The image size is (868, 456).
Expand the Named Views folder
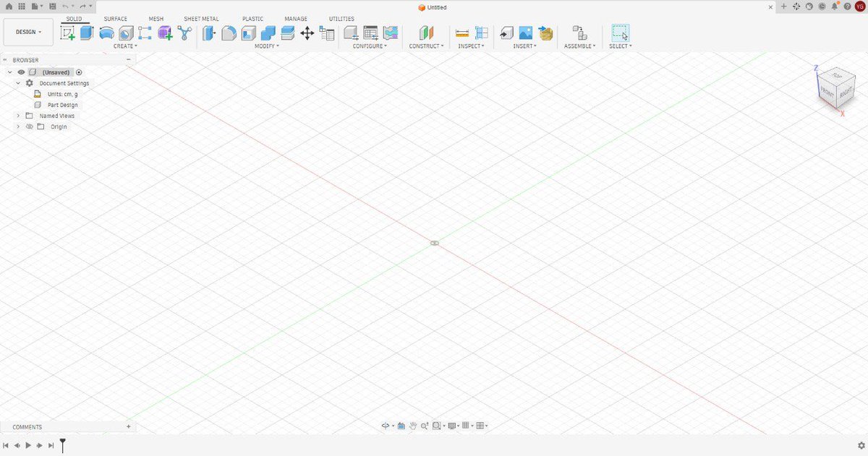point(18,116)
